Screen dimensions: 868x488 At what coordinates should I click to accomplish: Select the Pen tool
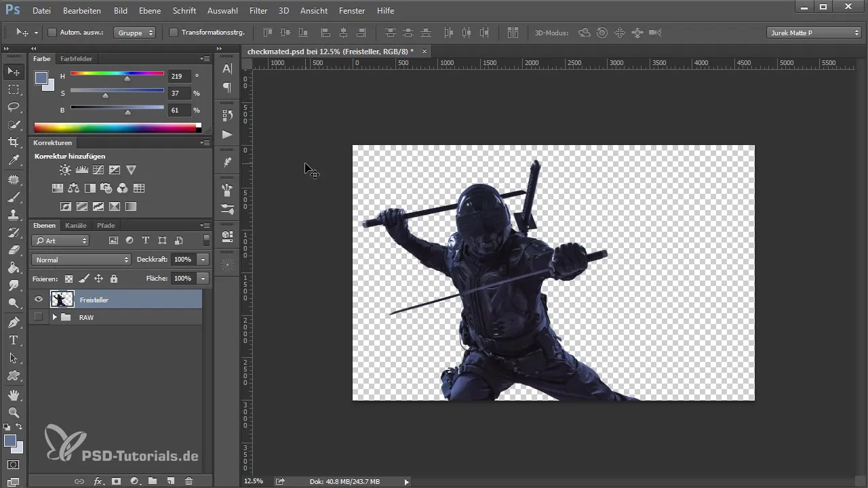tap(14, 322)
